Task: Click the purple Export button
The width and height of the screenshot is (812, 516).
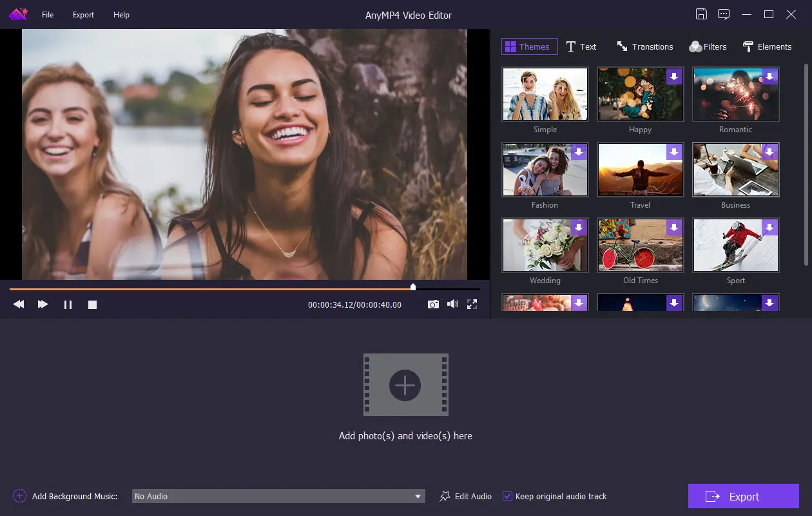Action: tap(744, 496)
